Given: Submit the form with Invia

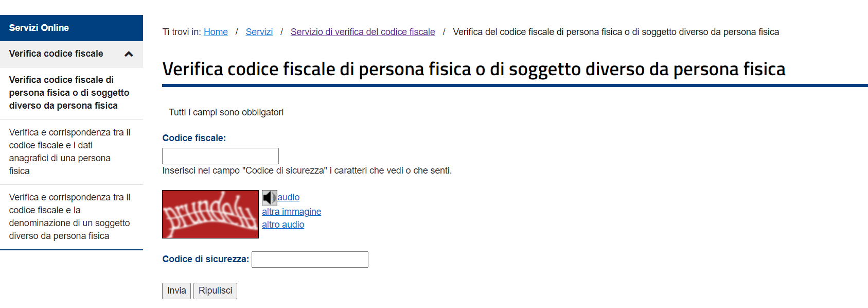Looking at the screenshot, I should (176, 291).
